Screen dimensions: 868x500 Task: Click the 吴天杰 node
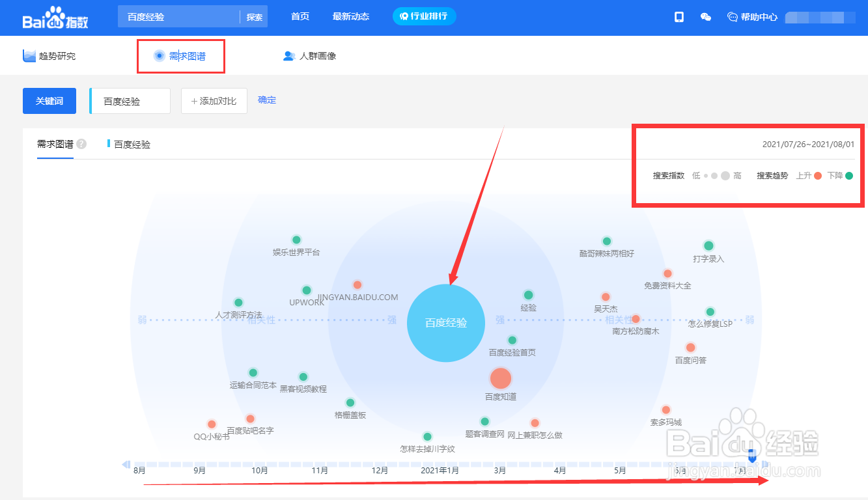click(x=606, y=297)
